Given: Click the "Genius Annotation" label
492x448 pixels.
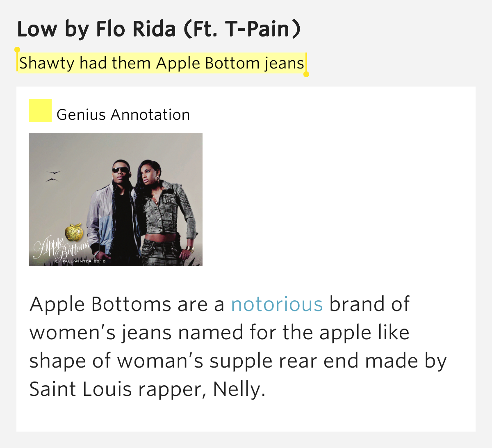Looking at the screenshot, I should 123,115.
